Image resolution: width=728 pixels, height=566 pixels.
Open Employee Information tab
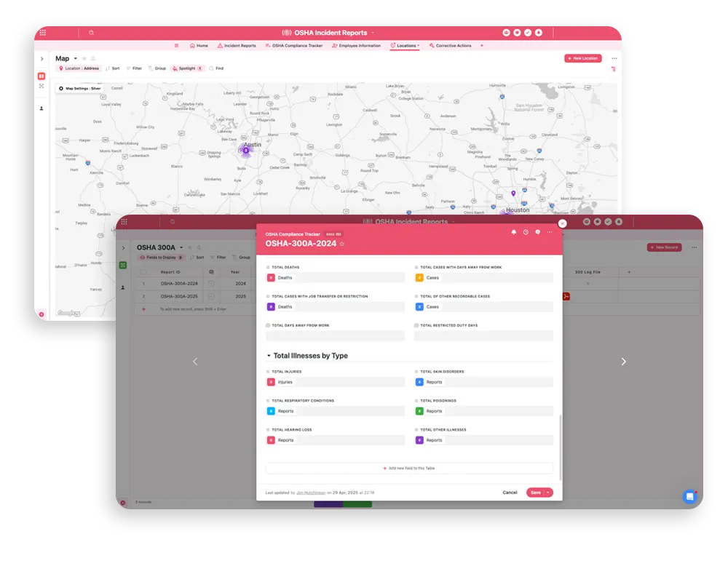tap(356, 45)
